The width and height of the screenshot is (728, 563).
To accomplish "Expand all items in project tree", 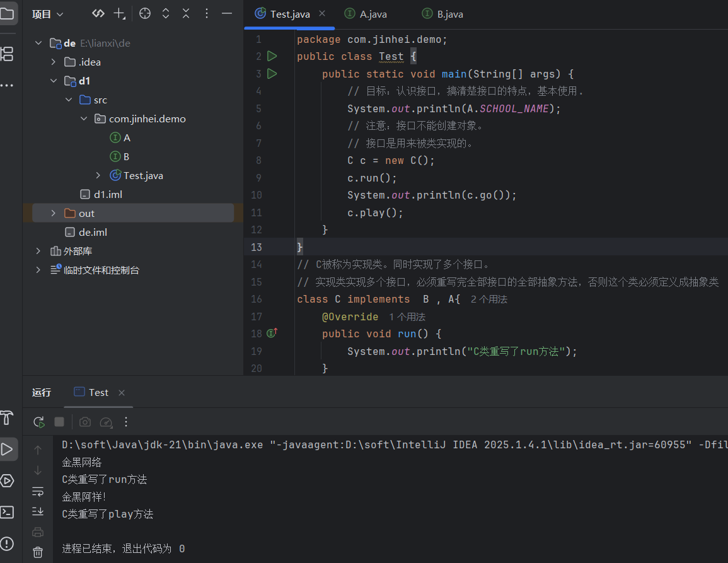I will tap(166, 13).
